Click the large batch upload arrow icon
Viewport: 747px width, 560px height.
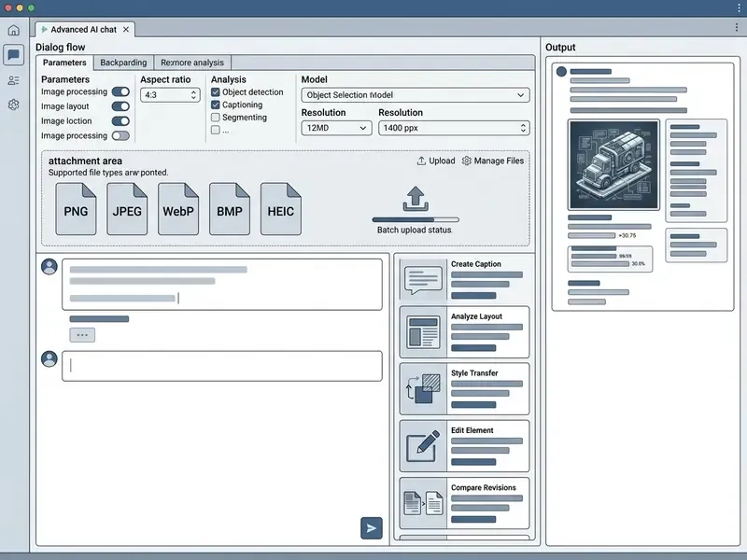(x=416, y=199)
